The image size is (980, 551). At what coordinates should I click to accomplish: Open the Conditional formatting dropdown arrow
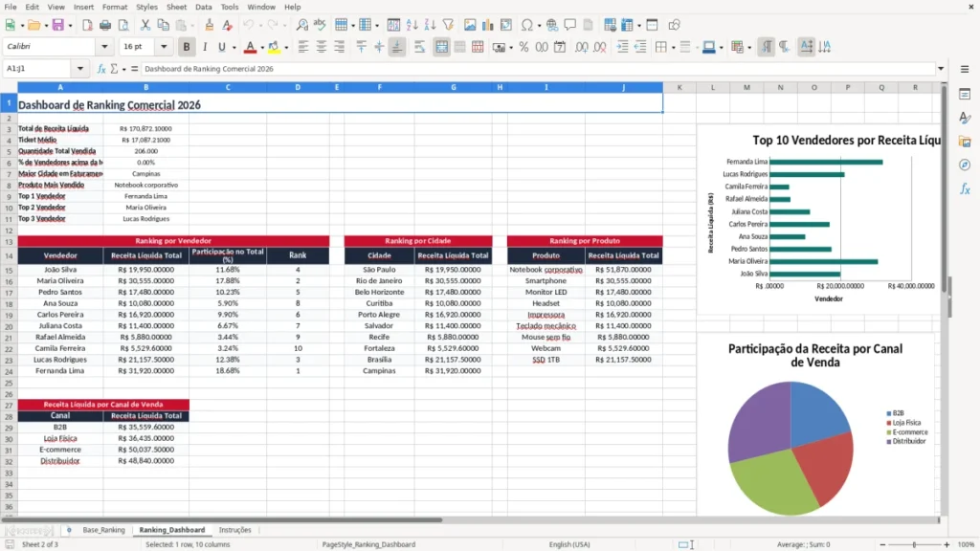[x=749, y=48]
